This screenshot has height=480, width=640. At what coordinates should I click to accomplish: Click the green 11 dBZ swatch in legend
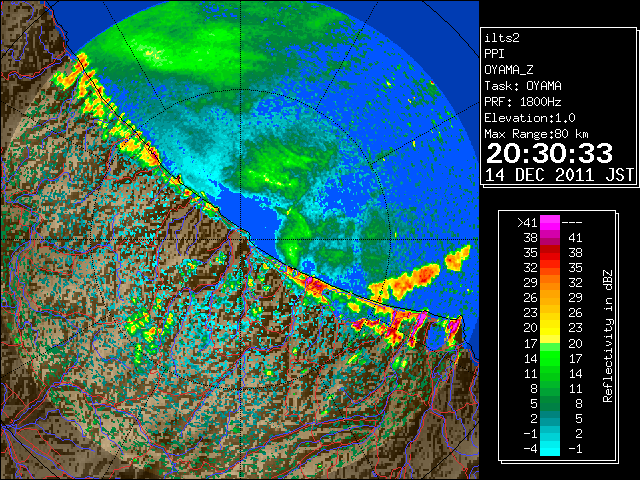tap(550, 373)
